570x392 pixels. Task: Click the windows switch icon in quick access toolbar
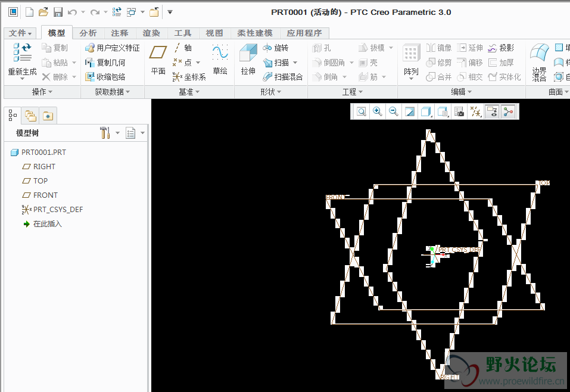click(x=131, y=12)
